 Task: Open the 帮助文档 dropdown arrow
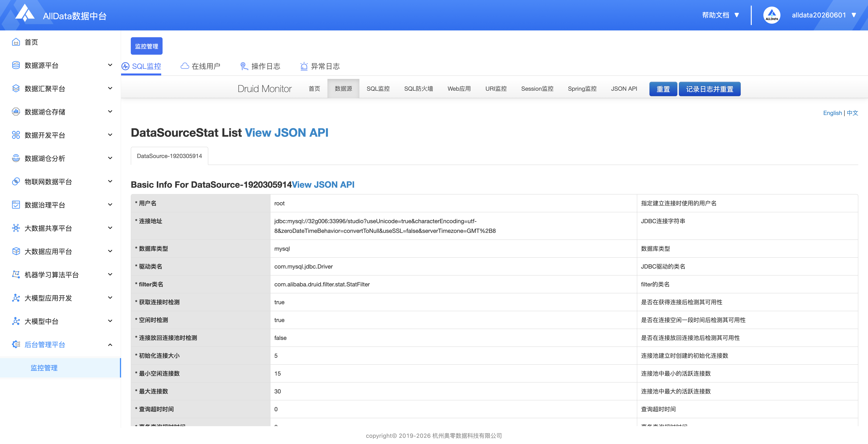click(737, 15)
